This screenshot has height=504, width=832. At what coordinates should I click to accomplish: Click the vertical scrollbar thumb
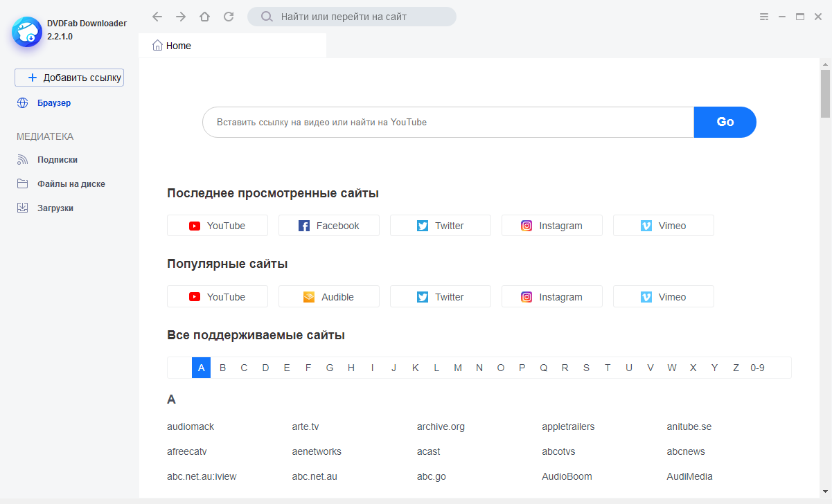(x=825, y=93)
